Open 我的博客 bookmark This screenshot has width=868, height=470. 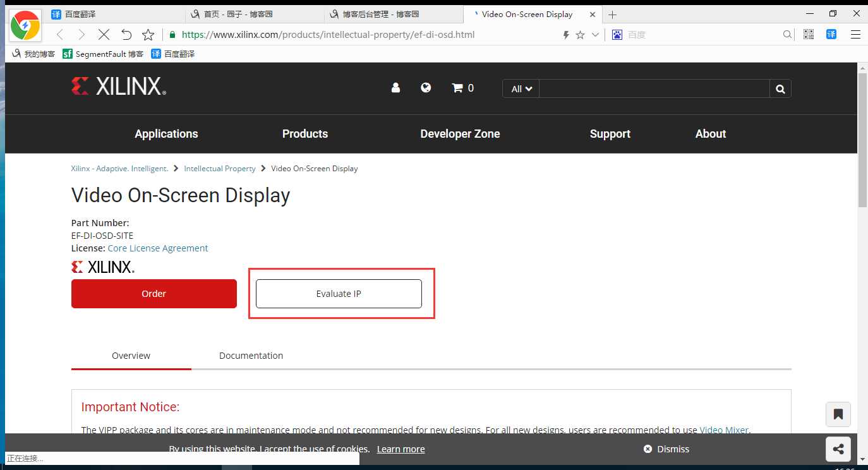tap(34, 54)
